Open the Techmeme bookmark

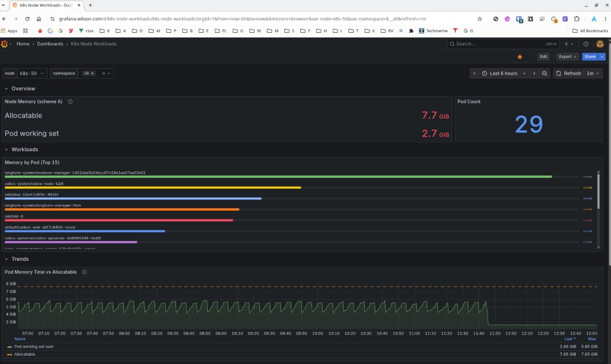(433, 31)
